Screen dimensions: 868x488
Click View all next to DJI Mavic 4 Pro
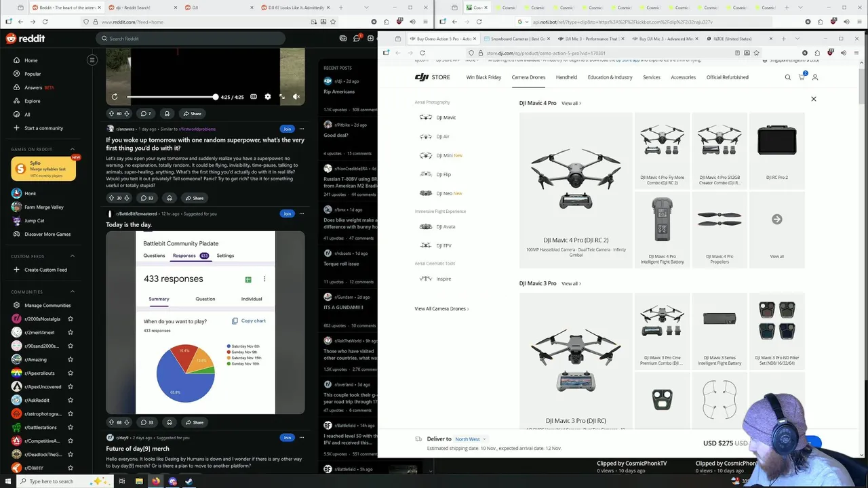point(571,104)
